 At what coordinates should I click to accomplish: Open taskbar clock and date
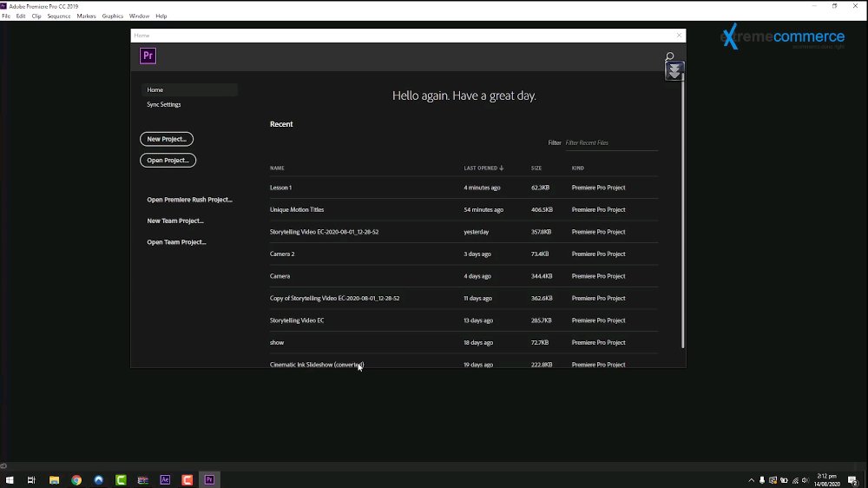[x=827, y=480]
